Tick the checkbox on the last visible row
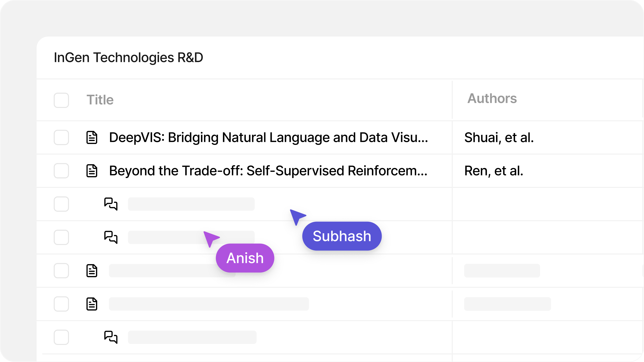 point(62,337)
